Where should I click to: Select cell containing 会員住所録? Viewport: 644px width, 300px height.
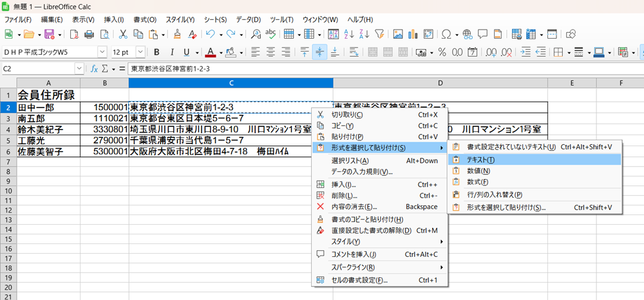[48, 95]
